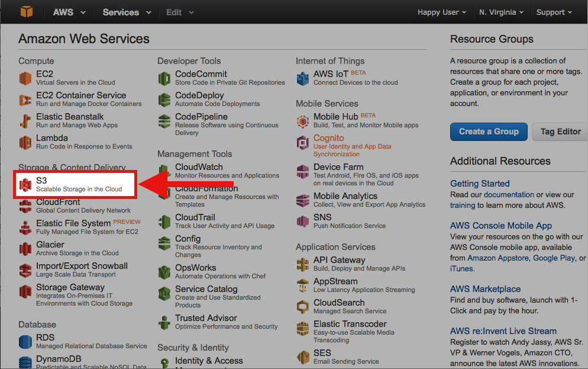Open the Storage Gateway service link

click(70, 287)
